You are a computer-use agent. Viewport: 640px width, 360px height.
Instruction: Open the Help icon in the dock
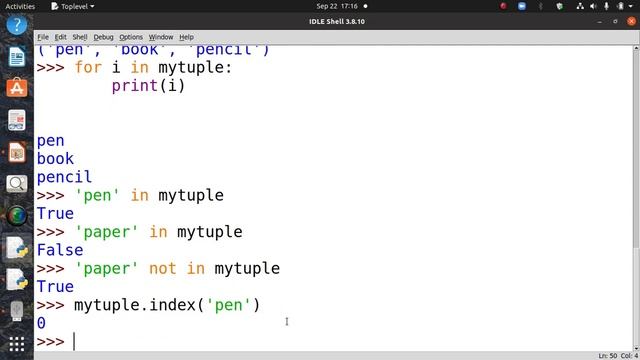(17, 25)
